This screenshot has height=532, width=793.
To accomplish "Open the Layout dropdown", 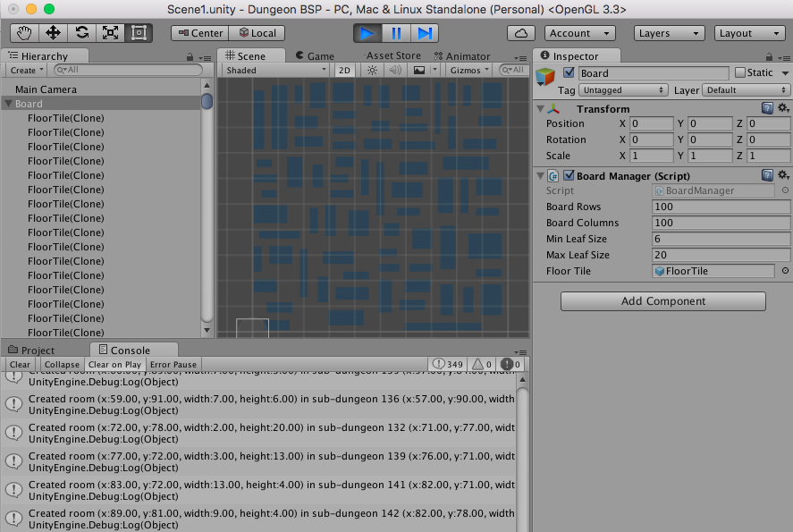I will (x=749, y=33).
